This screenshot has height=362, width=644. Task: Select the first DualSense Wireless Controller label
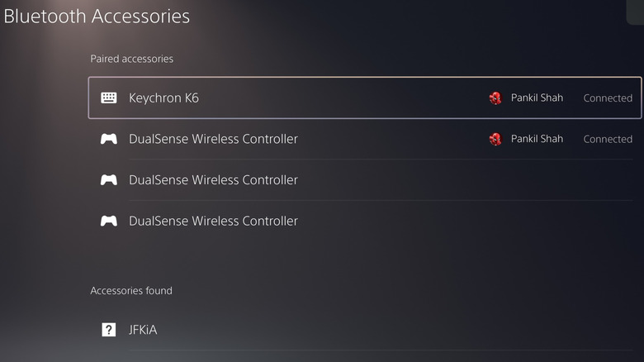(x=213, y=139)
